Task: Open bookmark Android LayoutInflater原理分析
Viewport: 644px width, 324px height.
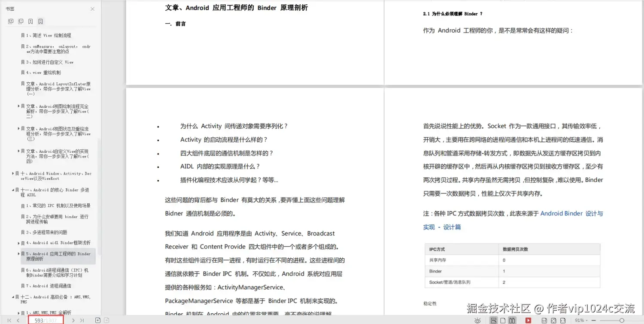Action: tap(58, 89)
